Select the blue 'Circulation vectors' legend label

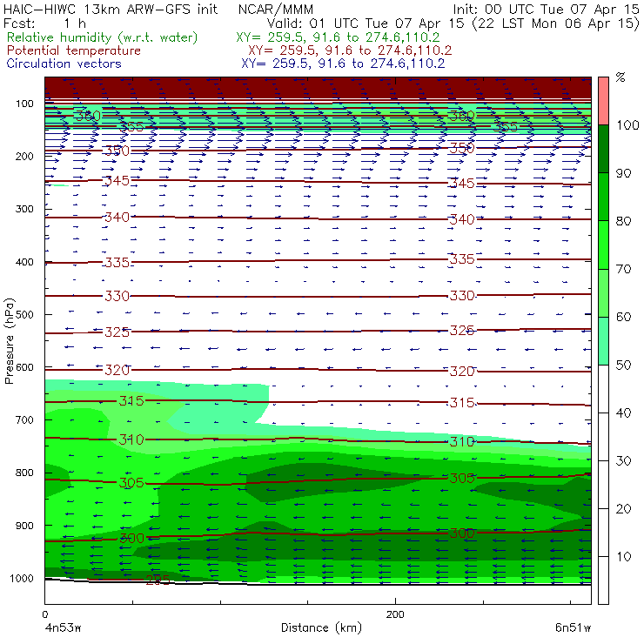[x=64, y=64]
